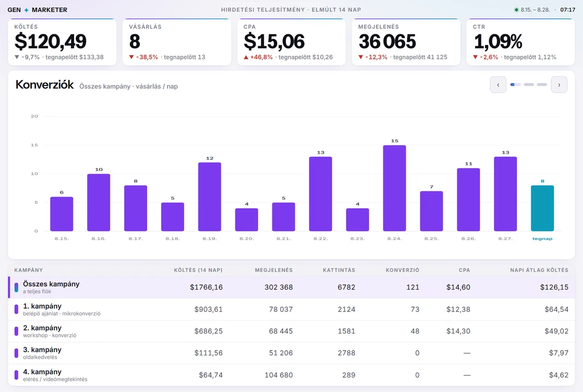The image size is (583, 392).
Task: Sort by the Költés (14 nap) column header
Action: click(x=198, y=270)
